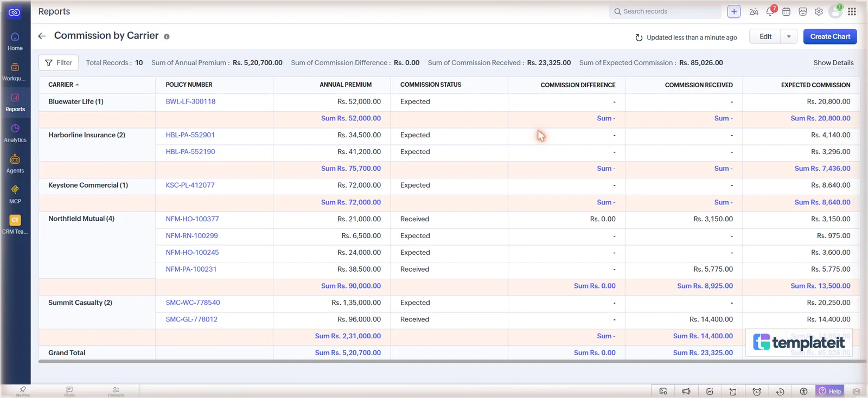Click the Filter button
This screenshot has height=398, width=868.
[x=59, y=63]
